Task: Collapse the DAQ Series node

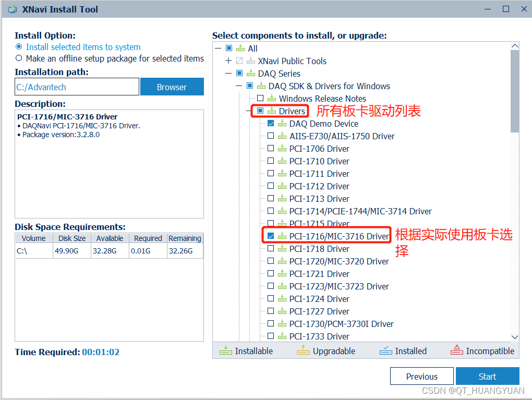Action: point(228,74)
